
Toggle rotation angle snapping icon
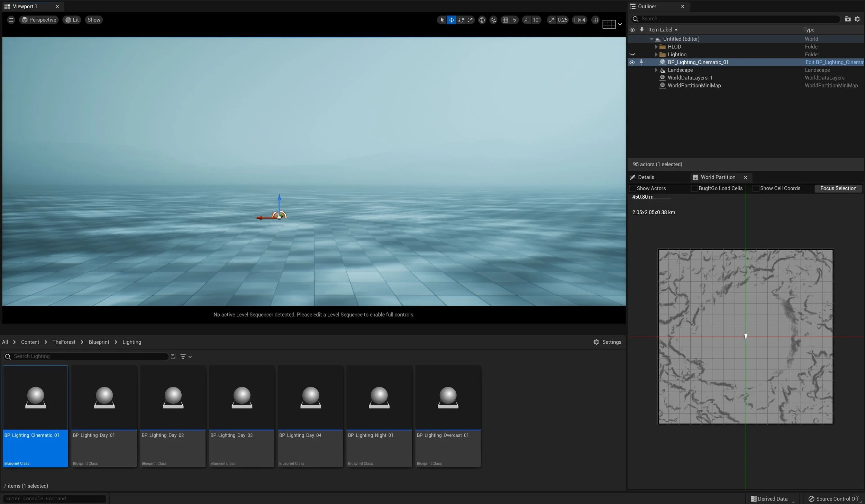[x=527, y=20]
